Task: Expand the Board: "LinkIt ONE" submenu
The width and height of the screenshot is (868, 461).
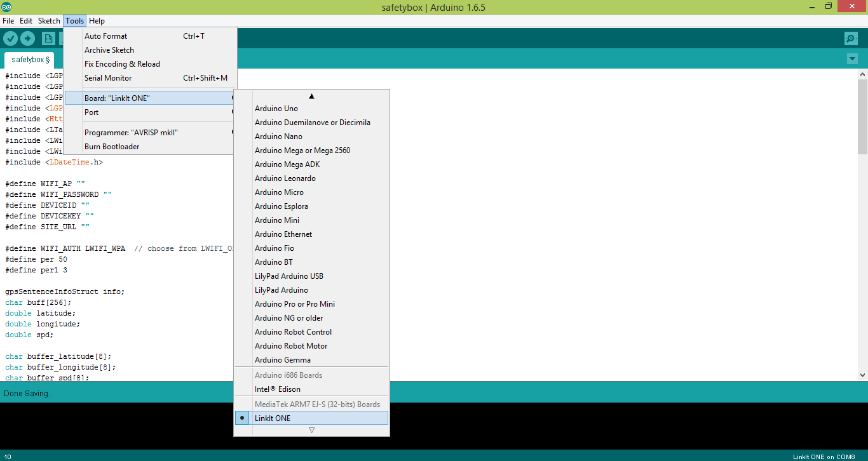Action: click(x=151, y=98)
